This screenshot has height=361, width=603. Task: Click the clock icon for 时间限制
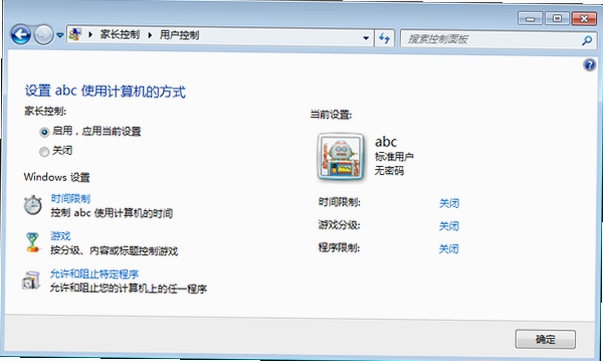tap(33, 205)
